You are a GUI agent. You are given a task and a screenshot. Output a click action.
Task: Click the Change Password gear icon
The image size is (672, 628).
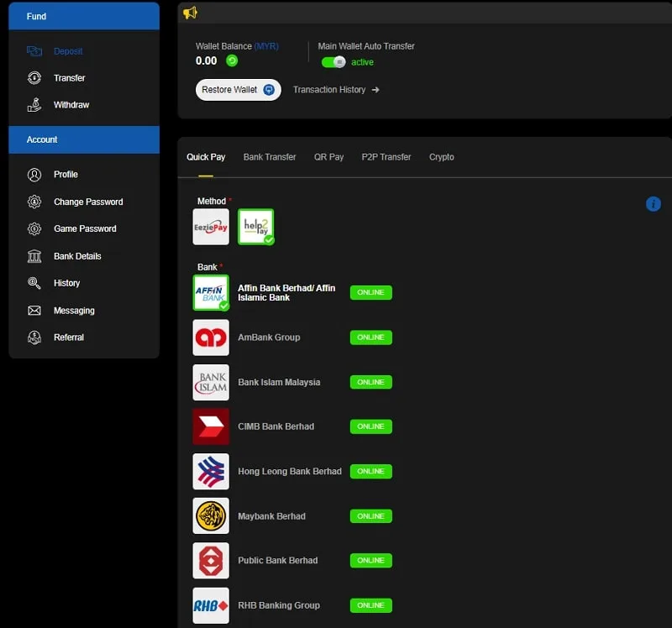[34, 201]
